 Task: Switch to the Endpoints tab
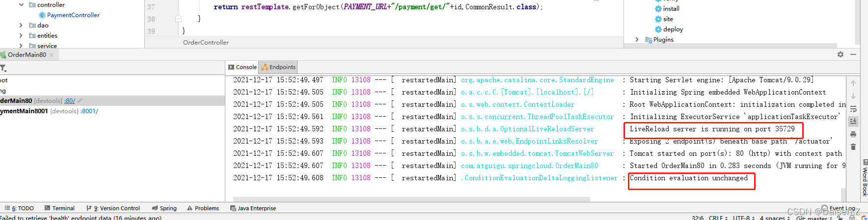(x=278, y=67)
